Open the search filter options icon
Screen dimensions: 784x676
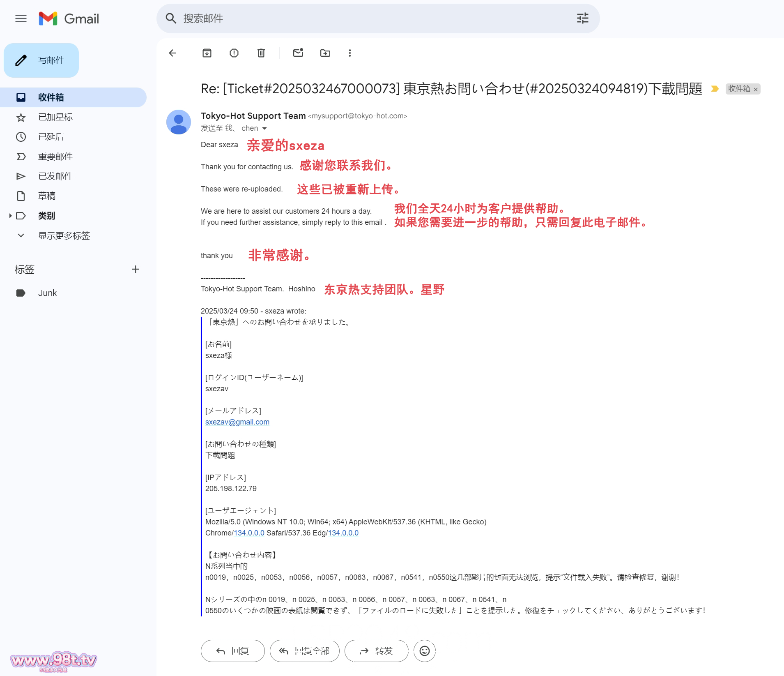click(x=583, y=18)
